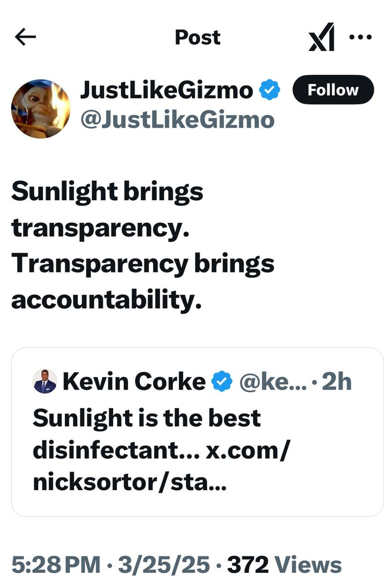384x588 pixels.
Task: View the 372 Views count details
Action: 284,565
